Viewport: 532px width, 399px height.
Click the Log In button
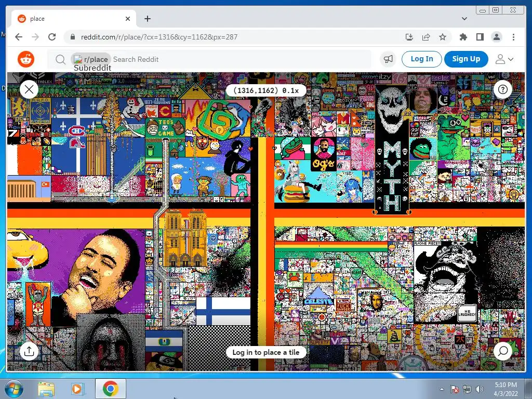pos(422,59)
